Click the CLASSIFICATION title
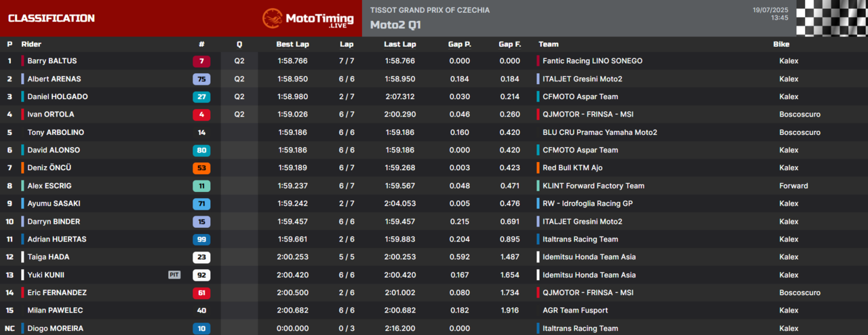 [x=52, y=18]
